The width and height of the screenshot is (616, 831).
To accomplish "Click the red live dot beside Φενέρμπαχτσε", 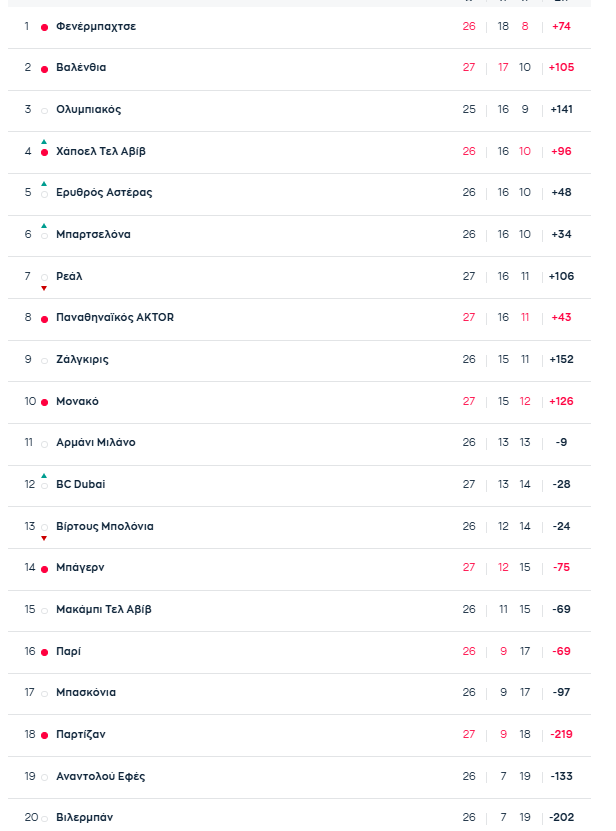I will click(x=44, y=27).
